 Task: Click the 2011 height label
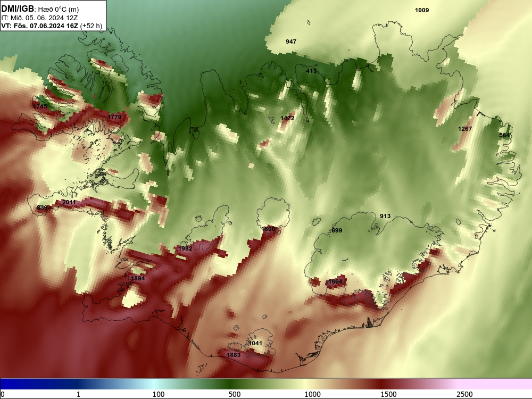[x=69, y=202]
